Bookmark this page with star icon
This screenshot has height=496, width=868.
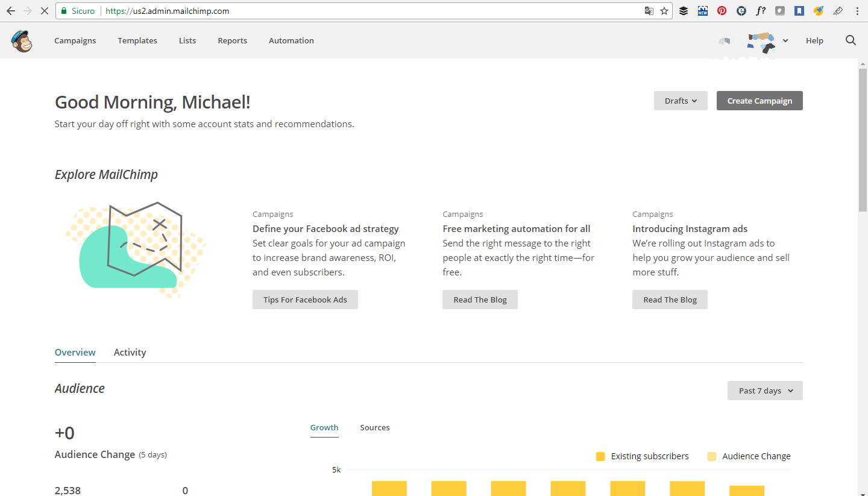664,11
